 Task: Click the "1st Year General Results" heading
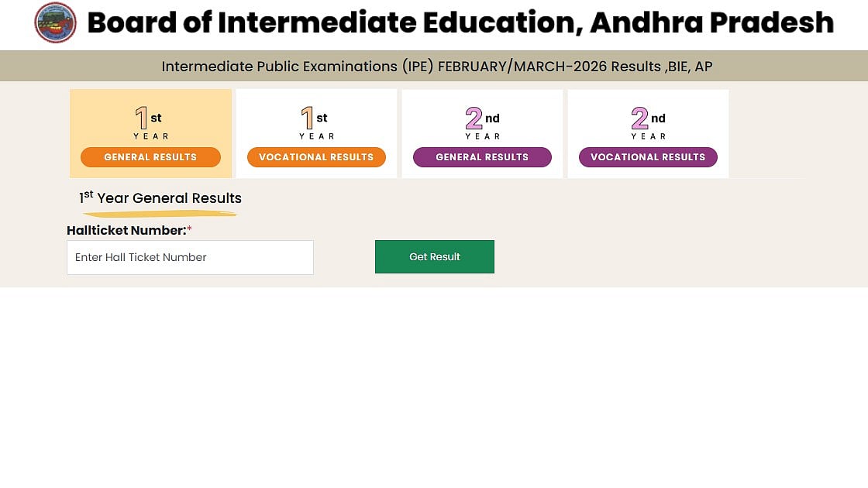coord(160,198)
